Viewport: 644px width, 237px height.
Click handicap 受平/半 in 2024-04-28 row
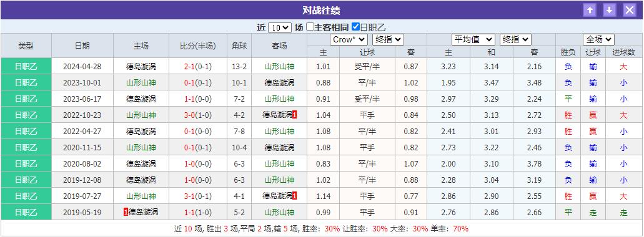click(x=367, y=67)
